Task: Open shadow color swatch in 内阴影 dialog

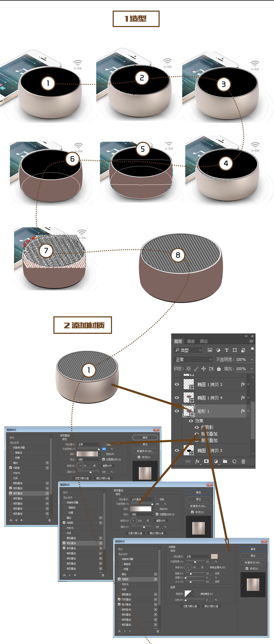Action: coord(214,556)
